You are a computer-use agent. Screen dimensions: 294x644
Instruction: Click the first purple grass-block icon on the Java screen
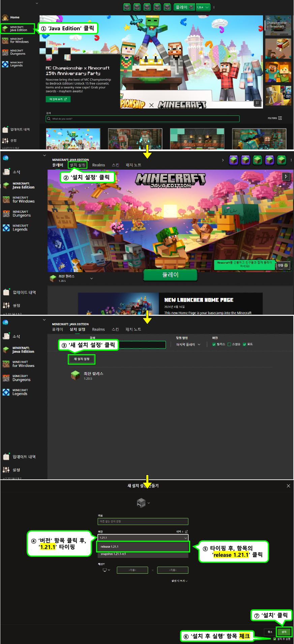[234, 160]
